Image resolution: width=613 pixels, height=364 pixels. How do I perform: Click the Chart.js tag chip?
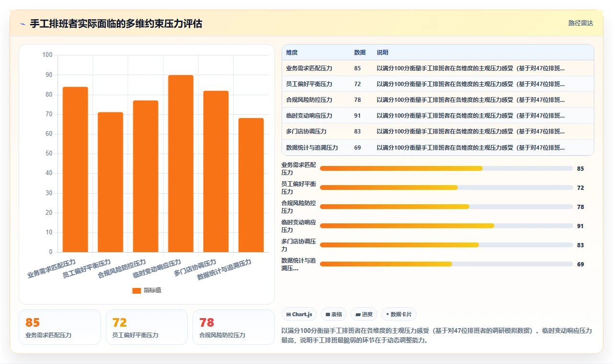tap(299, 314)
